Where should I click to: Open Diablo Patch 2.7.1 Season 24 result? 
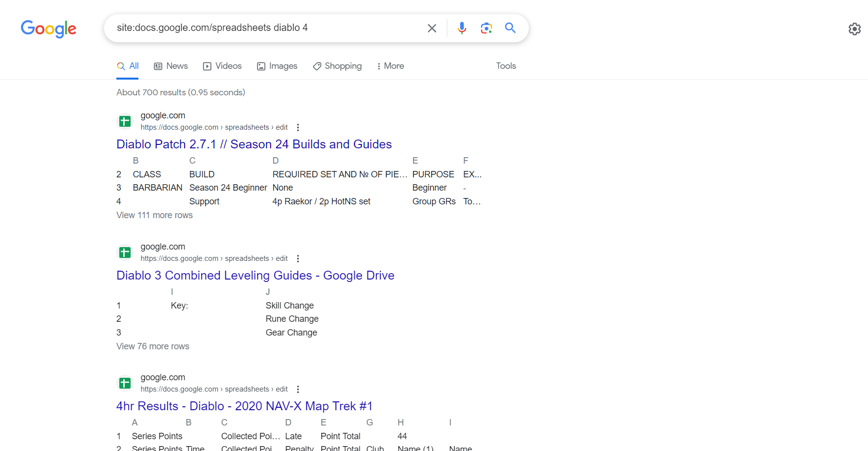click(254, 144)
